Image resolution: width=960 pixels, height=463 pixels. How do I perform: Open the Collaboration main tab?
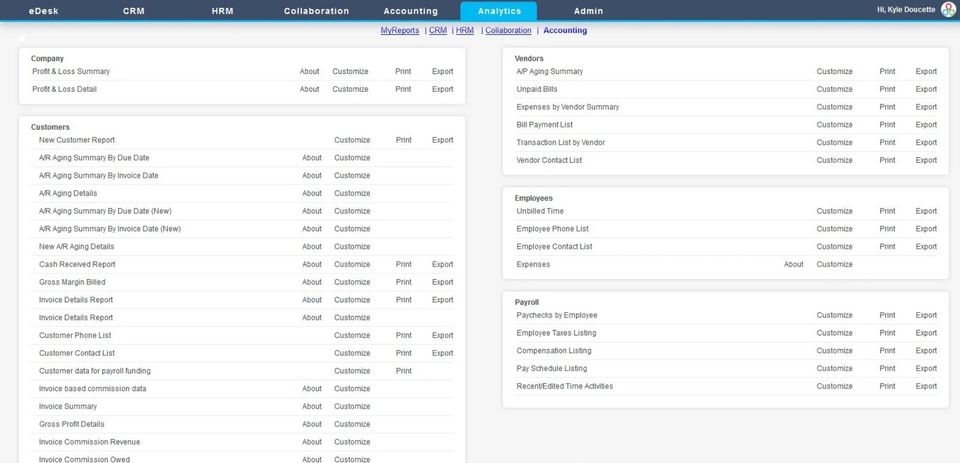[x=317, y=11]
